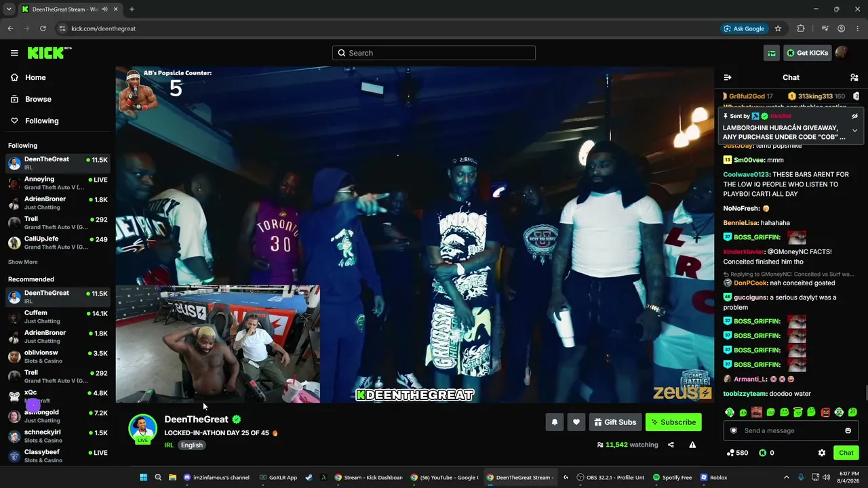Open GoXLR App from taskbar
Screen dimensions: 868x488
pos(278,477)
